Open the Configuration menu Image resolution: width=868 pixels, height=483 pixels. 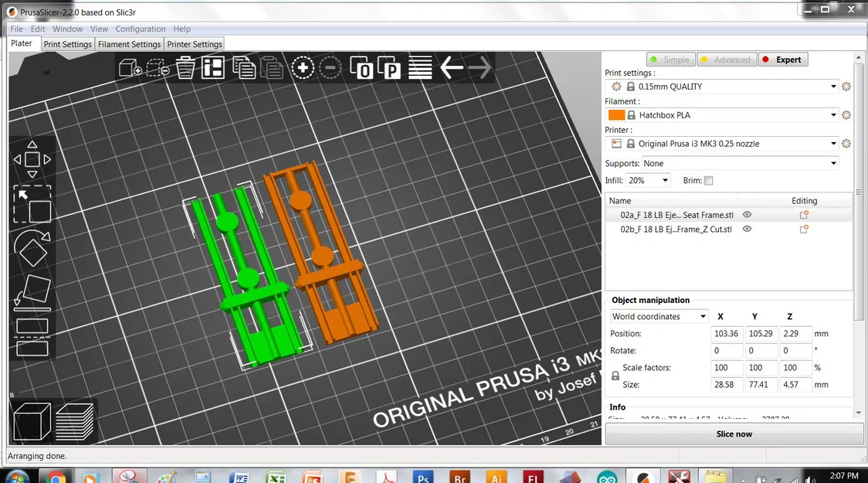click(141, 29)
